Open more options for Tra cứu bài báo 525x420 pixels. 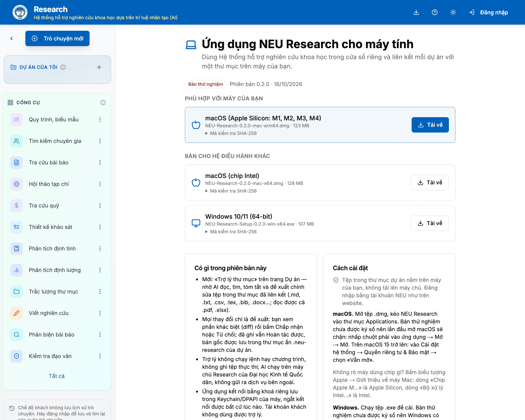tap(100, 163)
